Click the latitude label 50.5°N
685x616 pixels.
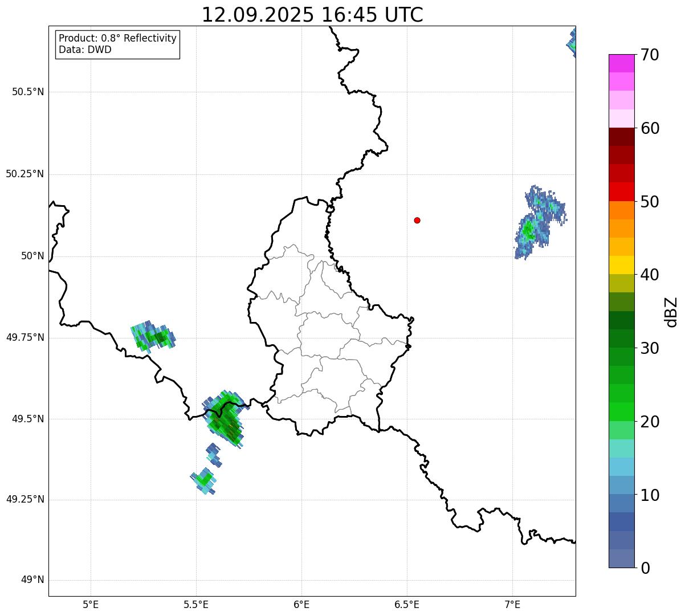(28, 92)
